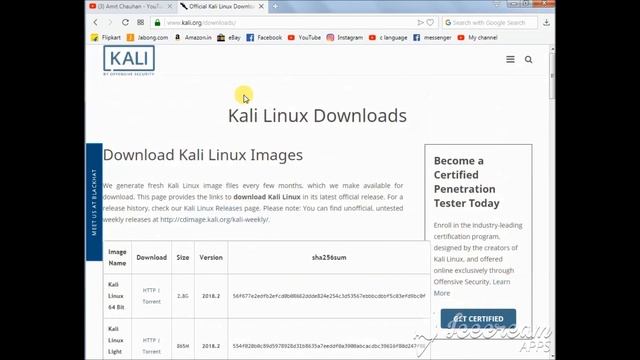
Task: Open the messenger bookmark
Action: 432,38
